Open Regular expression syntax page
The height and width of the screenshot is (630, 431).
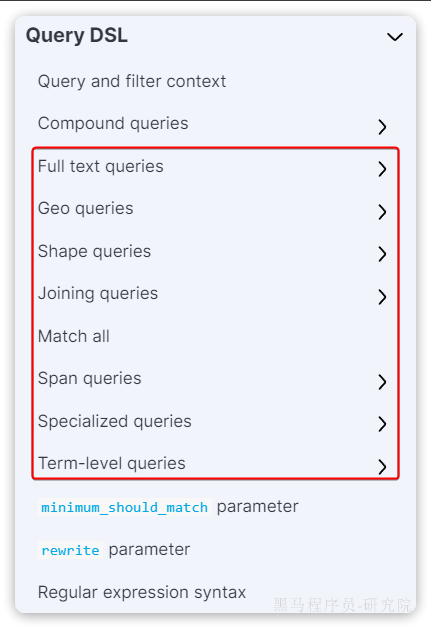point(142,593)
